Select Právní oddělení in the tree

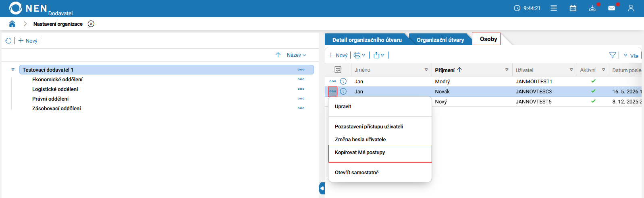[50, 99]
